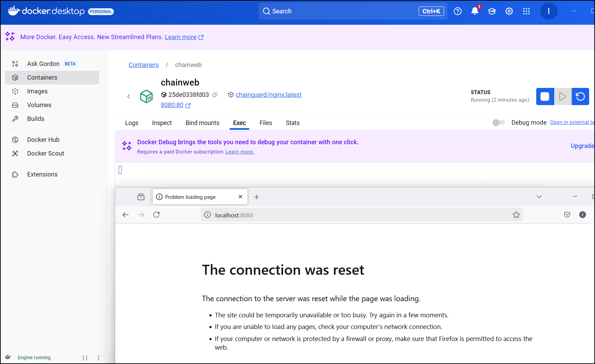The height and width of the screenshot is (364, 595).
Task: Click the image icon beside chainguard/nginx
Action: (x=231, y=95)
